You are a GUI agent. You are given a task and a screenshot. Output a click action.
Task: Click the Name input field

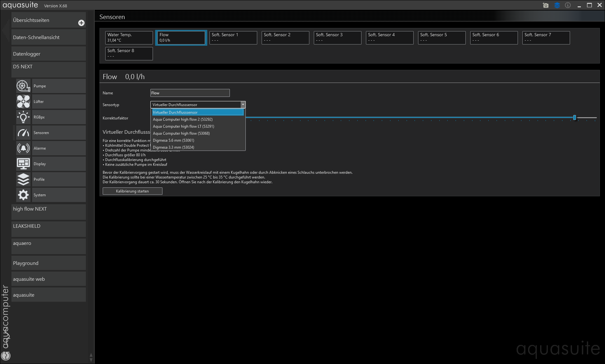tap(190, 93)
